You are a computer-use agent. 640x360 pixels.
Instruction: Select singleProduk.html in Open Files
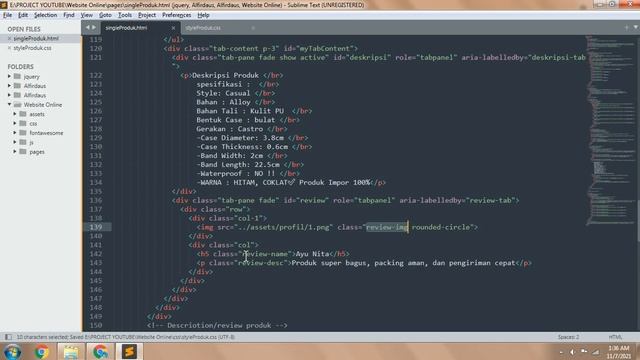pyautogui.click(x=36, y=38)
